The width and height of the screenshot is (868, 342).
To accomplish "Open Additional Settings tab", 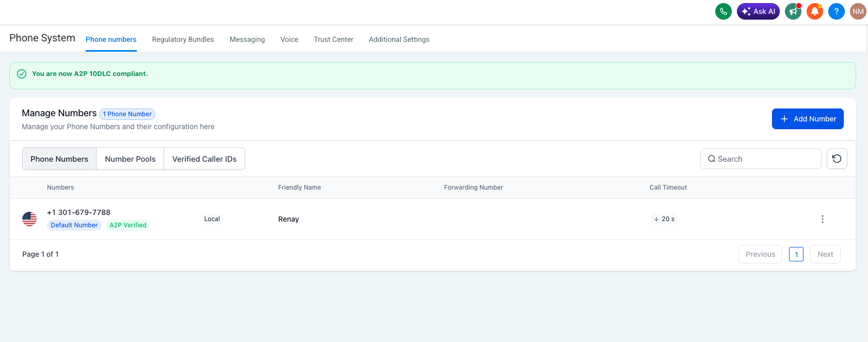I will [x=399, y=40].
